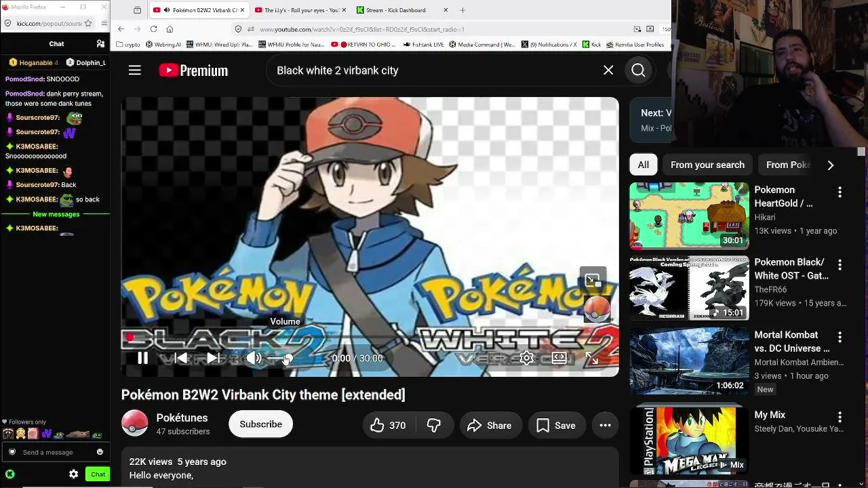Open the green Kick identity icon
The width and height of the screenshot is (868, 488).
point(10,474)
